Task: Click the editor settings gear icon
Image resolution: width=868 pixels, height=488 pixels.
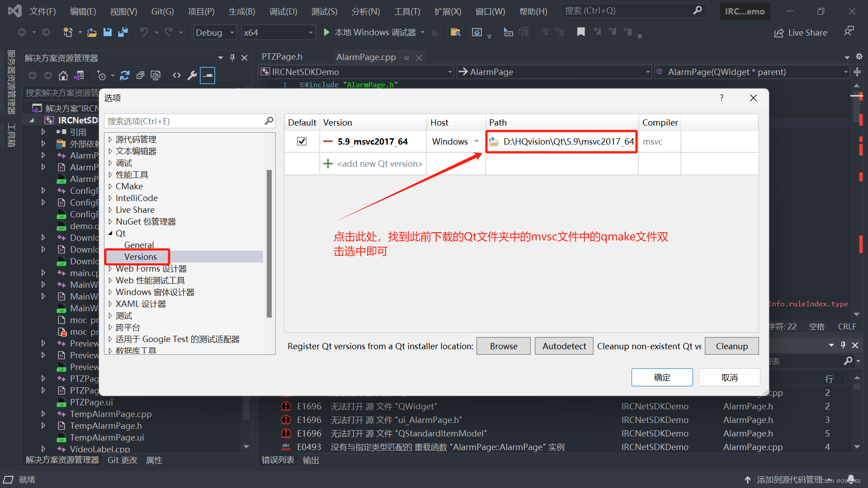Action: [x=859, y=57]
